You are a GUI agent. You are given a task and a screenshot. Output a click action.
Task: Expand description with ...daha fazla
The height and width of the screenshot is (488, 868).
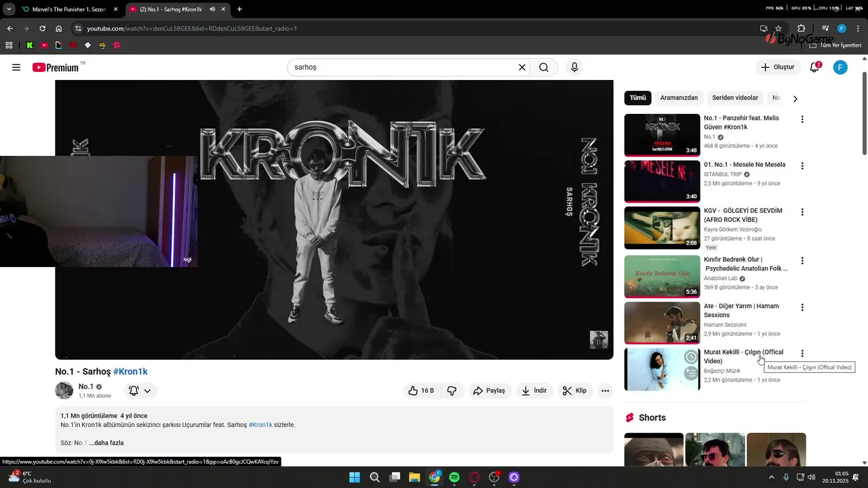point(106,443)
